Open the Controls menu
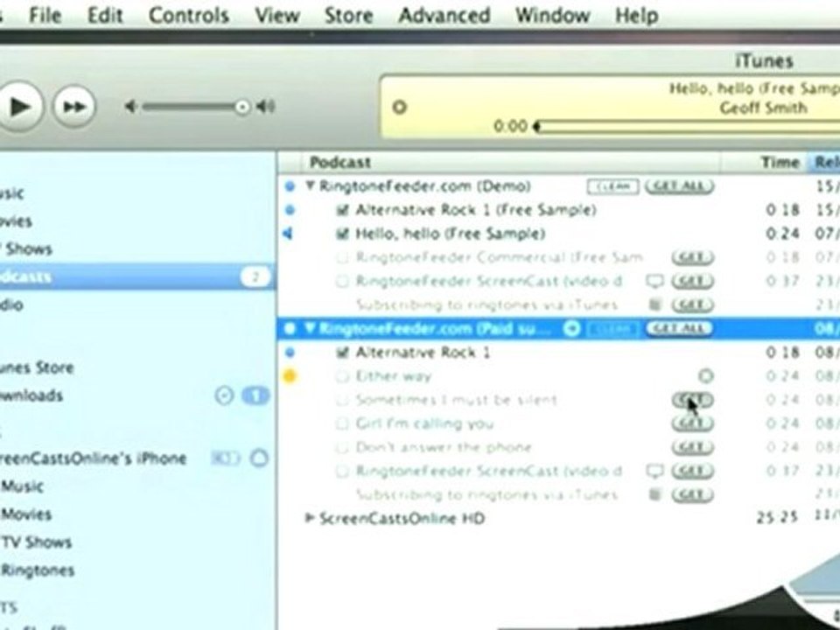The image size is (840, 630). click(x=189, y=16)
